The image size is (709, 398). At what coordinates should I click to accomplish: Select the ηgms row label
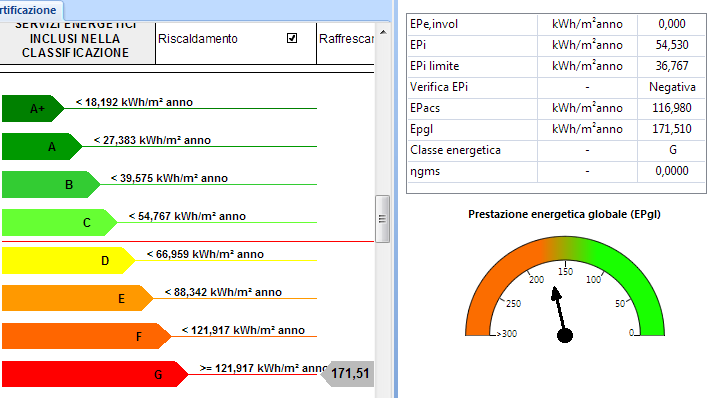pyautogui.click(x=425, y=171)
